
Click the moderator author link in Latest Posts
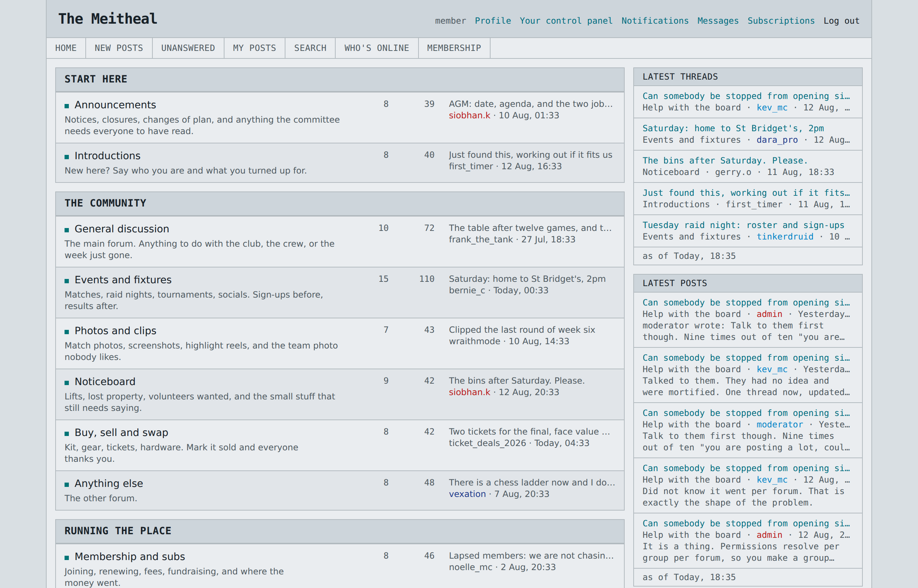coord(780,425)
